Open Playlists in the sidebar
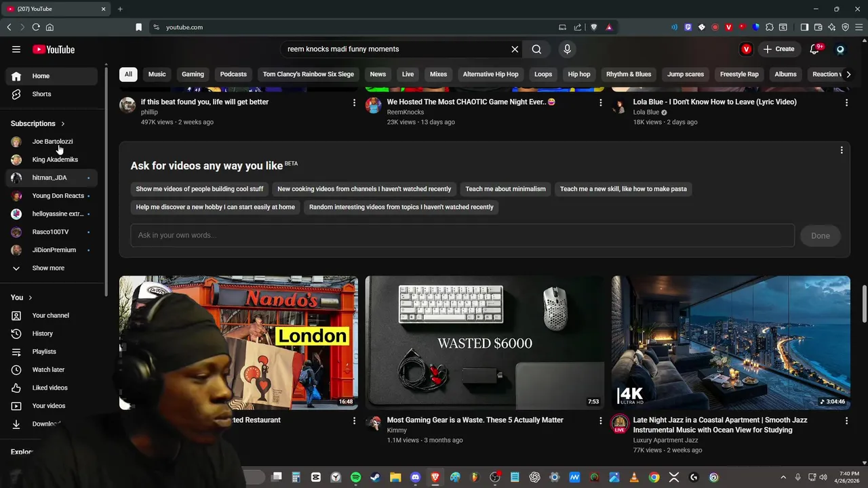 (x=52, y=352)
